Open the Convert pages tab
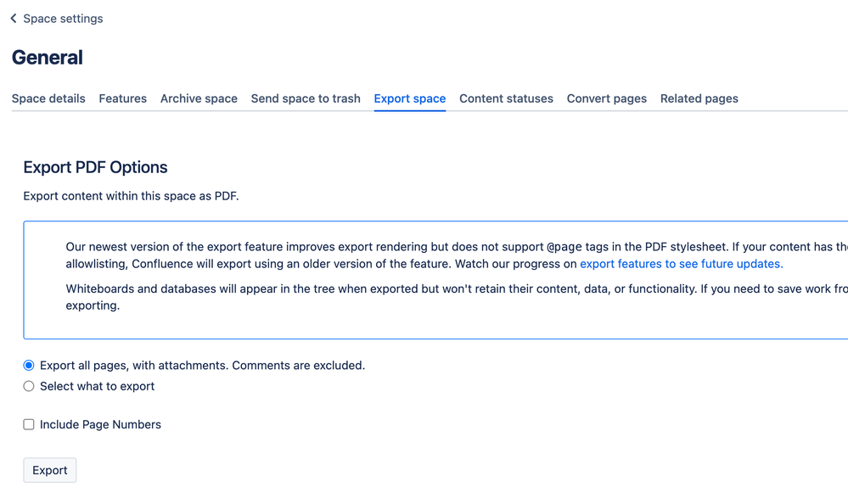 [606, 98]
